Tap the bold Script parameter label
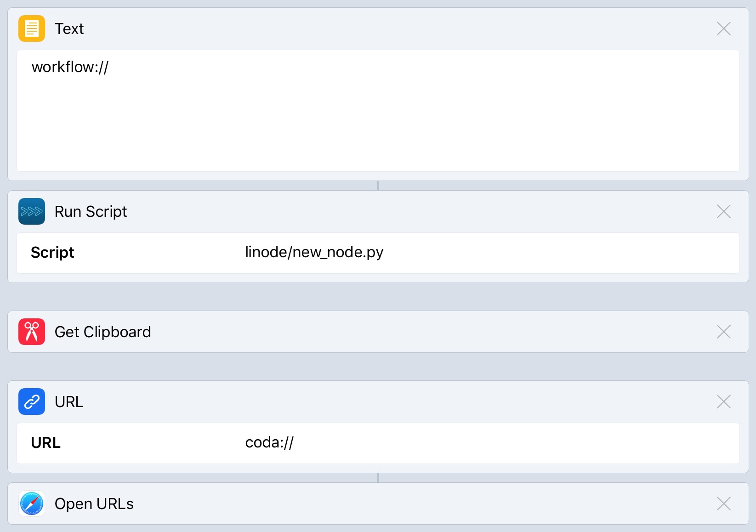This screenshot has width=756, height=532. (52, 253)
